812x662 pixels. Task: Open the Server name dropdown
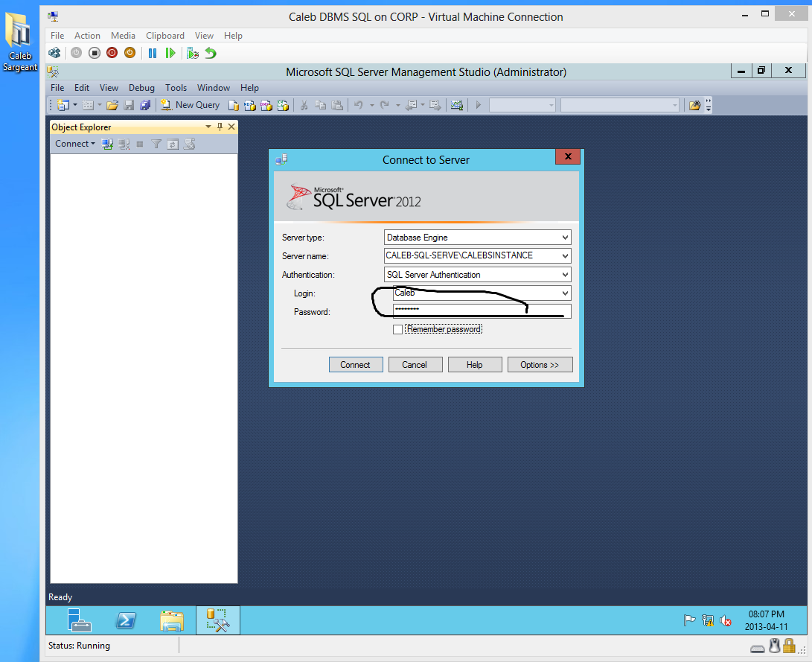click(565, 256)
